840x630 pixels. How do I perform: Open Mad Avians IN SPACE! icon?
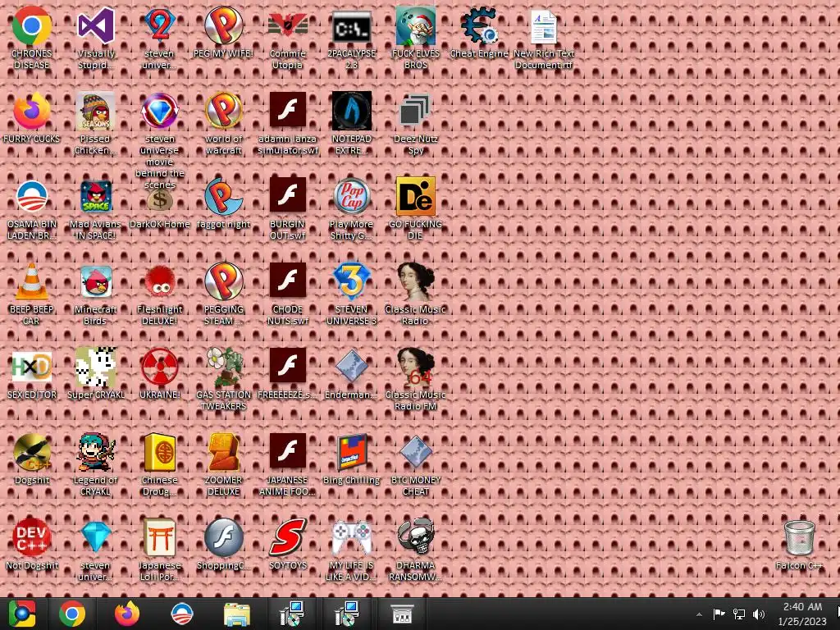point(95,209)
